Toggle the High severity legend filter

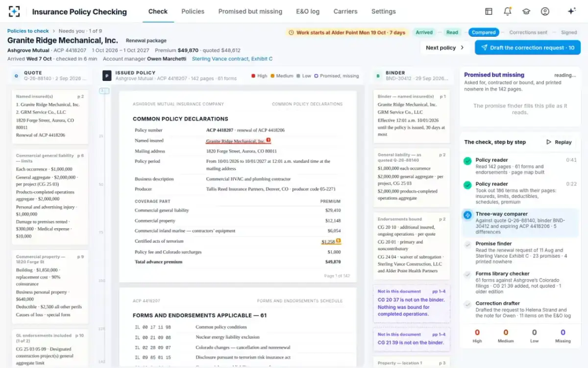click(x=259, y=76)
